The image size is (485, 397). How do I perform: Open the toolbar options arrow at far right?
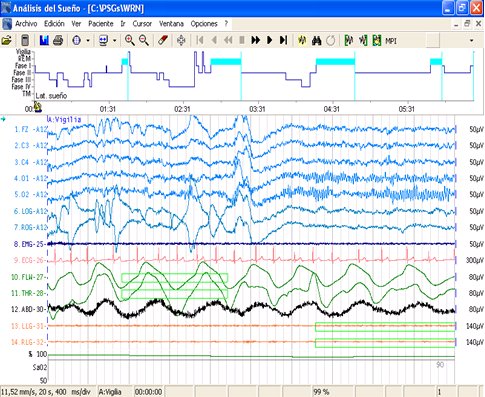[x=471, y=41]
